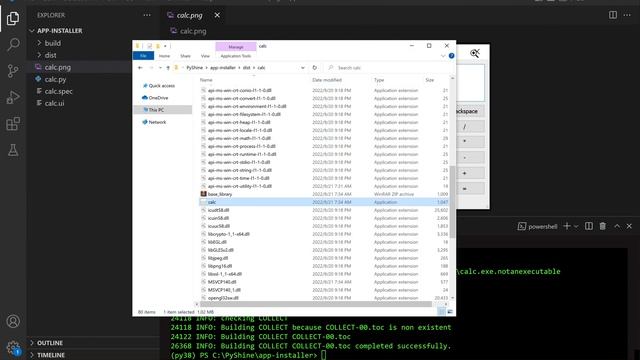Open the VS Code Explorer view icon
Screen dimensions: 640x360
[x=13, y=18]
